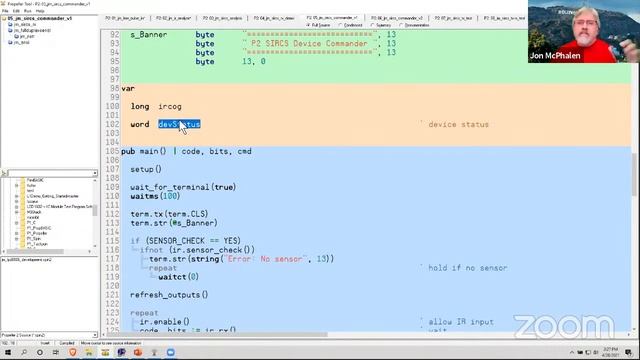Open the file type filter dropdown

95,335
